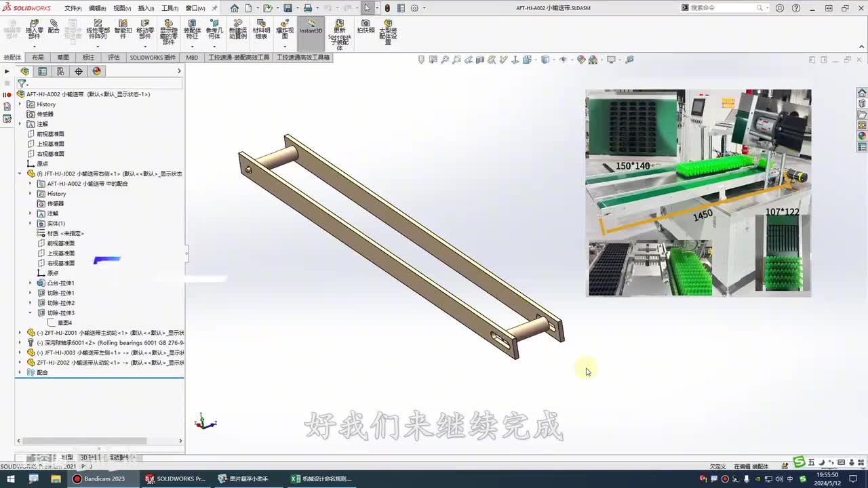868x488 pixels.
Task: Open the DisplayManager color ball tab
Action: click(96, 71)
